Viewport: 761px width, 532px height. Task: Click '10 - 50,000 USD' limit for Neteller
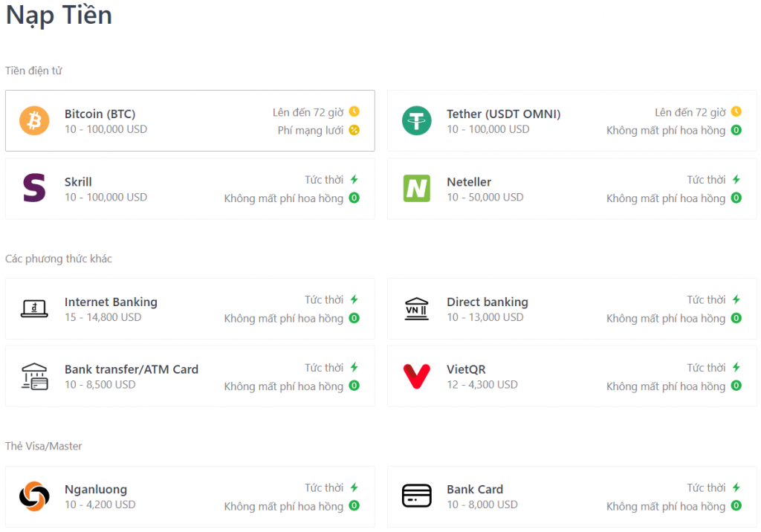point(485,197)
